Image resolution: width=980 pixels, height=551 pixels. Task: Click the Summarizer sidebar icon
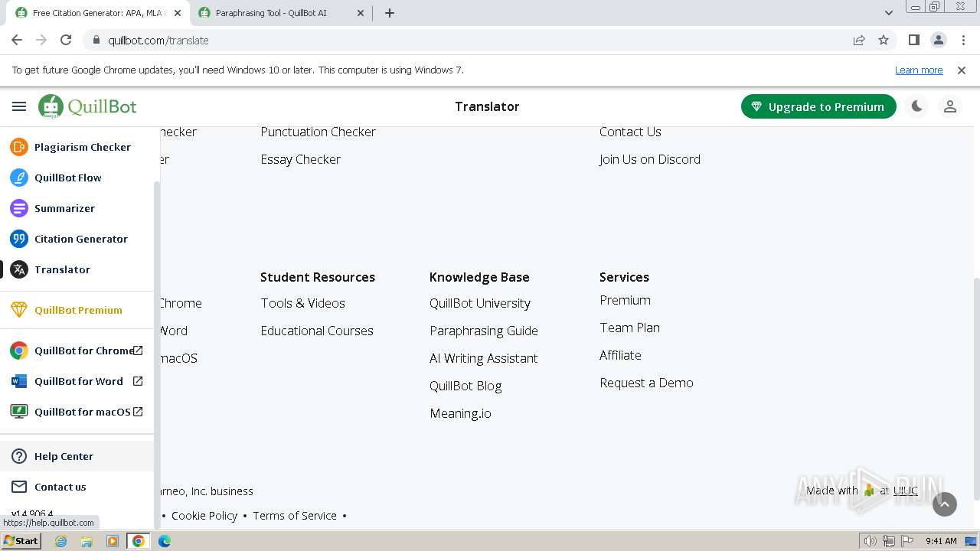19,208
